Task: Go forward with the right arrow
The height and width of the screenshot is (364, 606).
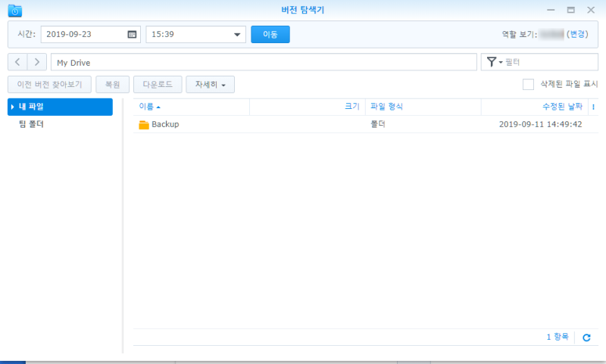Action: [x=37, y=62]
